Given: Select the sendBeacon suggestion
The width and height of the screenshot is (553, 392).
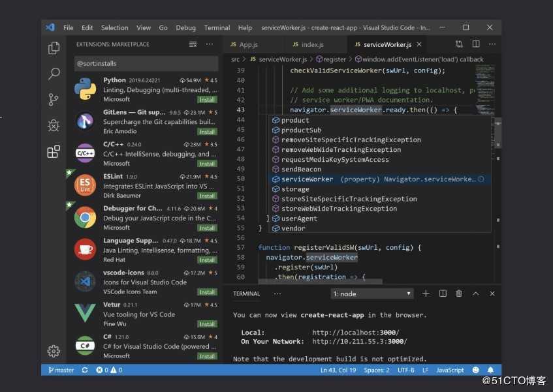Looking at the screenshot, I should click(379, 170).
